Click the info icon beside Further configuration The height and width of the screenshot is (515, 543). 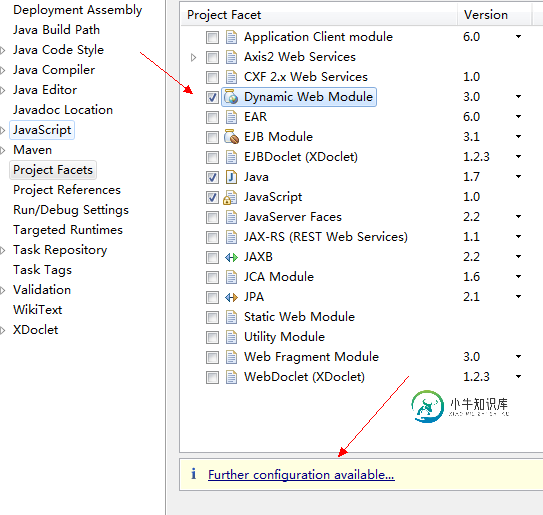point(194,474)
